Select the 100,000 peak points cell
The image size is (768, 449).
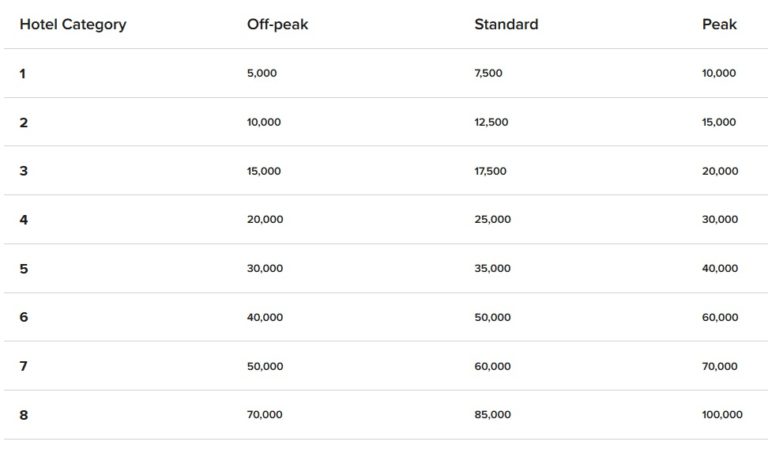click(722, 415)
